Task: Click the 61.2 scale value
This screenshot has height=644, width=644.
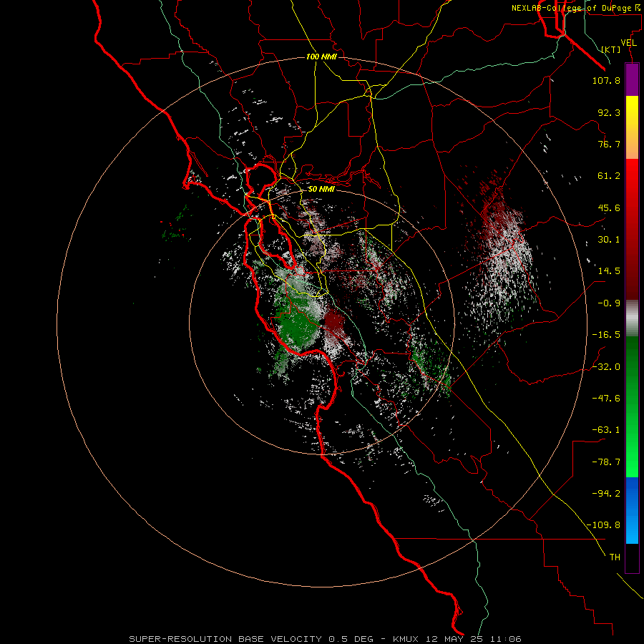Action: point(609,176)
